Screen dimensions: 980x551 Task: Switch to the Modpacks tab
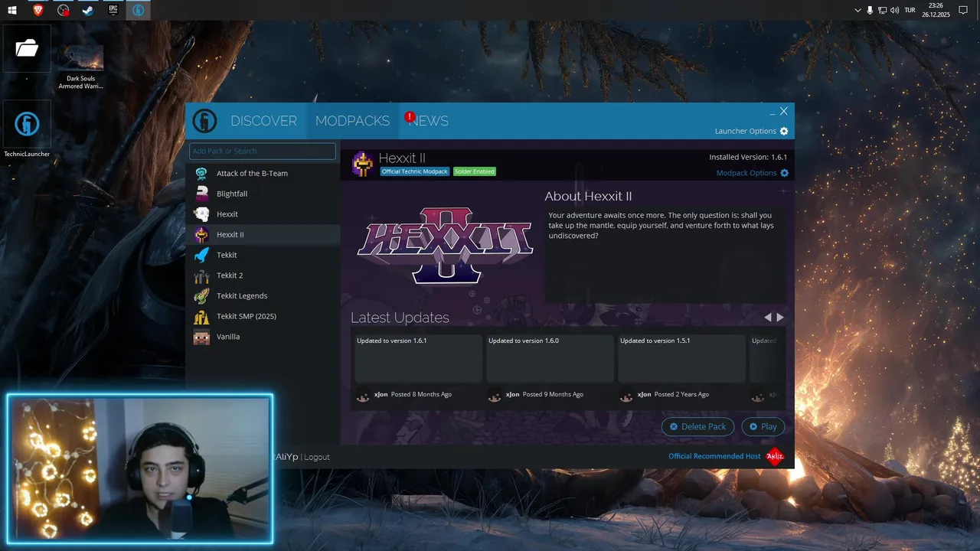(x=352, y=121)
